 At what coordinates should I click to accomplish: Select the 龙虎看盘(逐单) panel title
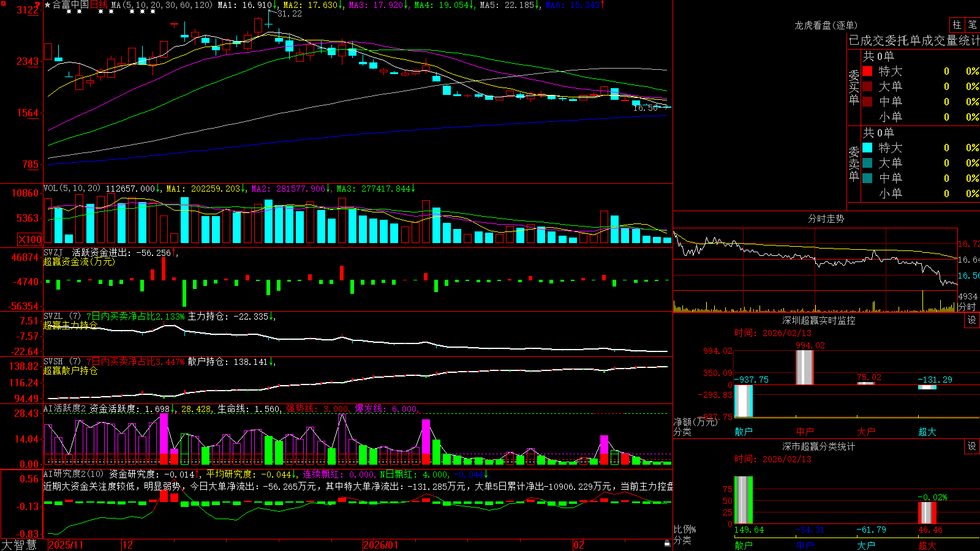[x=826, y=25]
